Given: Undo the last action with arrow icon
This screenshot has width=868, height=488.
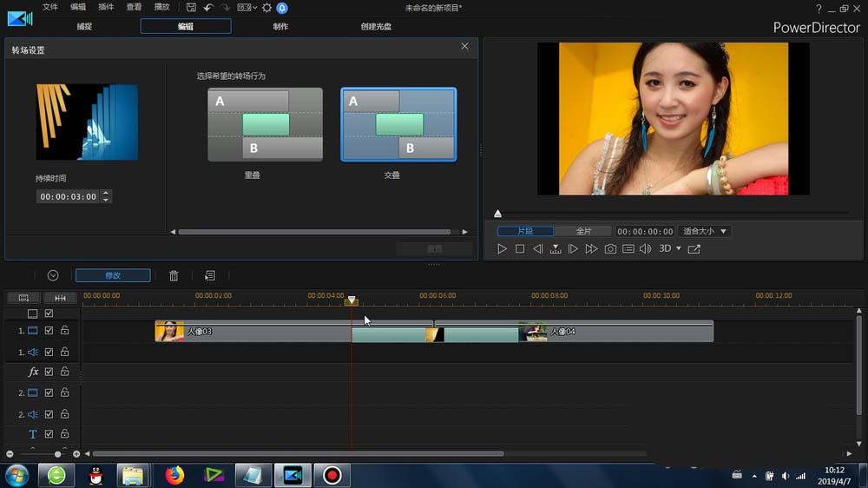Looking at the screenshot, I should 208,8.
